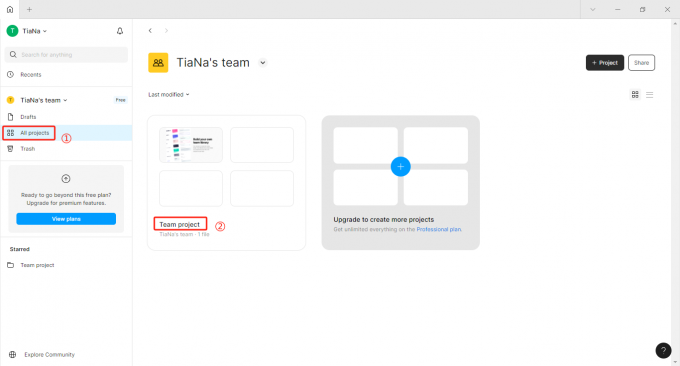680x366 pixels.
Task: Click the TiaNa account avatar
Action: point(12,31)
